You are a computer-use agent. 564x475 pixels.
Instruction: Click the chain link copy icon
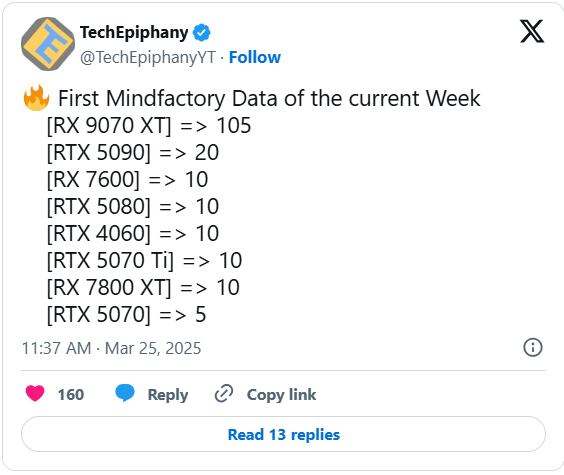pos(224,393)
